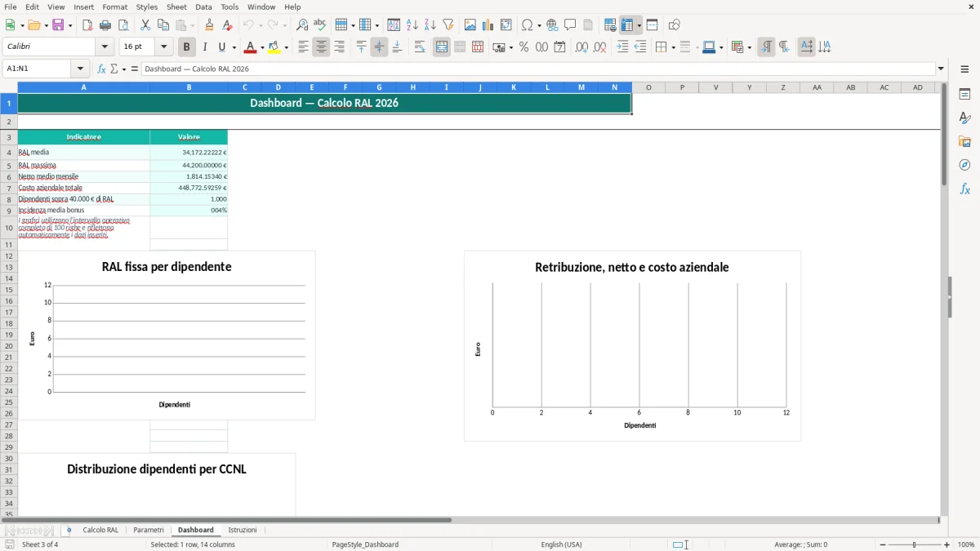The height and width of the screenshot is (551, 980).
Task: Click the formula input line
Action: 538,69
